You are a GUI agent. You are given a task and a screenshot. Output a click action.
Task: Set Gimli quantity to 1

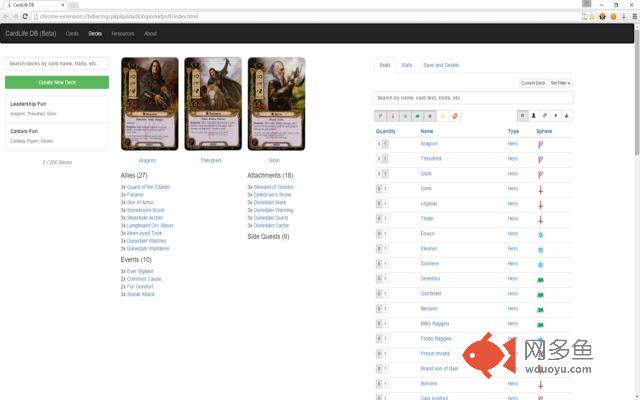tap(385, 188)
